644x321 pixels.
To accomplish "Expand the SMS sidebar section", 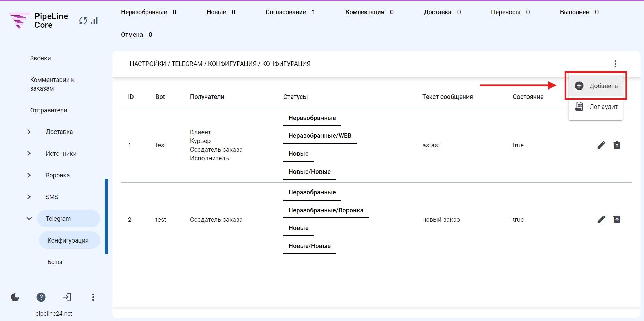I will (x=29, y=197).
